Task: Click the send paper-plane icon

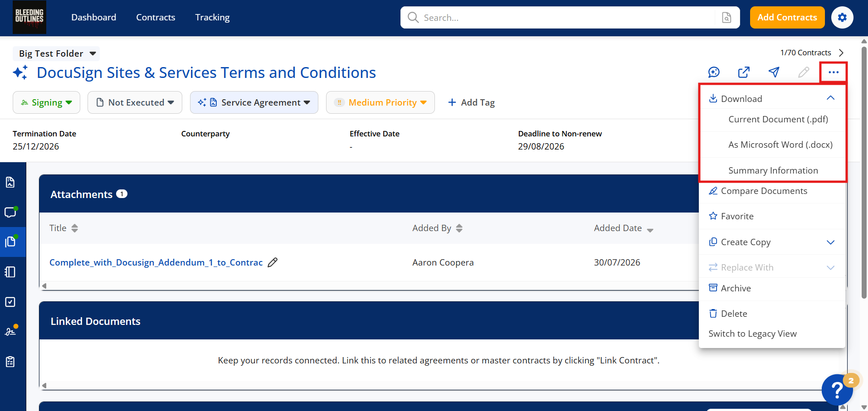Action: (774, 72)
